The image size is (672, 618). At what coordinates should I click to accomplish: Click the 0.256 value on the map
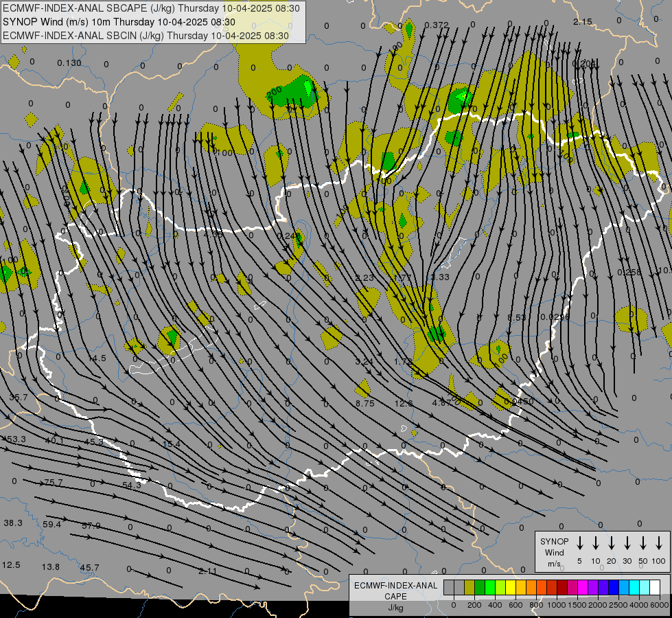pyautogui.click(x=629, y=272)
